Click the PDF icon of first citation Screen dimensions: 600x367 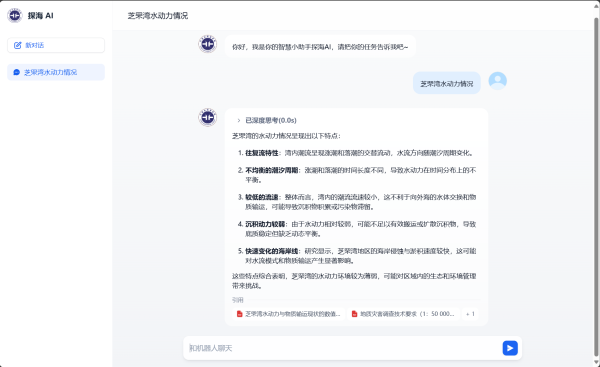coord(240,314)
